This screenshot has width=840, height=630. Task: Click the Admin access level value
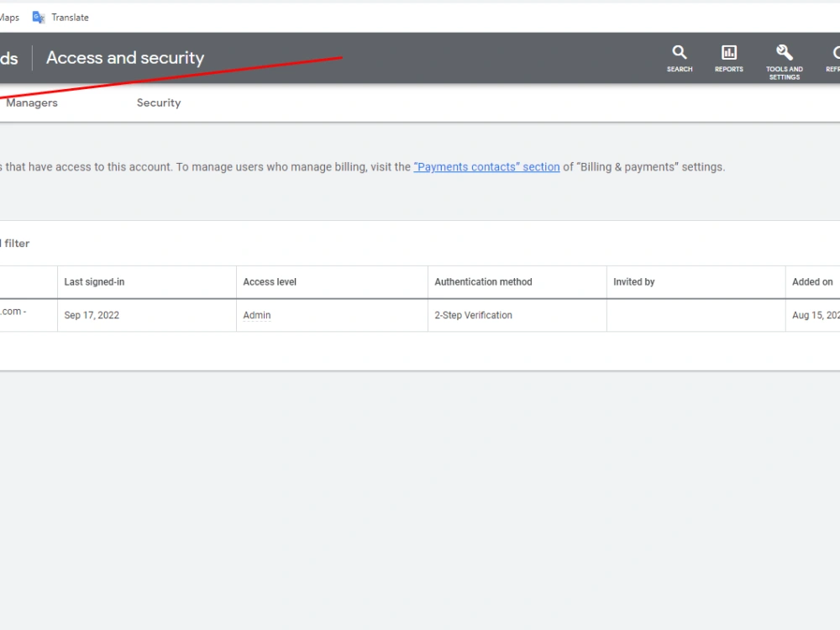[256, 315]
